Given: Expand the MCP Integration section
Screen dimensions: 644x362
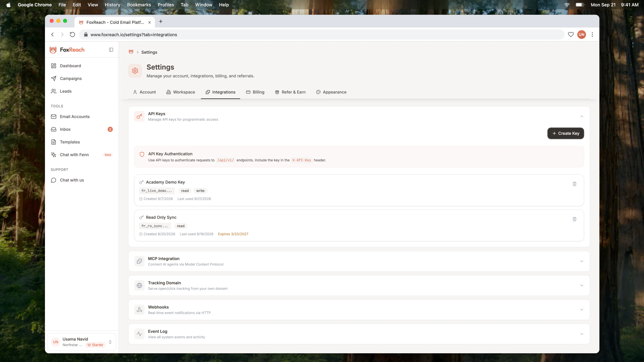Looking at the screenshot, I should pos(581,261).
